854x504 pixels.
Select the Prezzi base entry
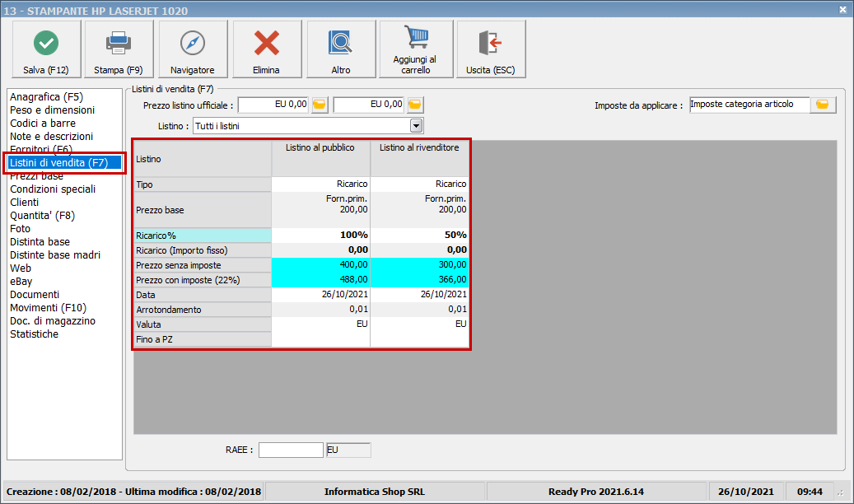[x=36, y=175]
